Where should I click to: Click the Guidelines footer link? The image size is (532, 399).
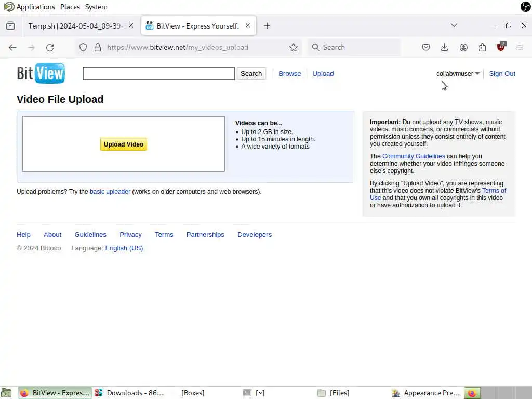point(90,235)
